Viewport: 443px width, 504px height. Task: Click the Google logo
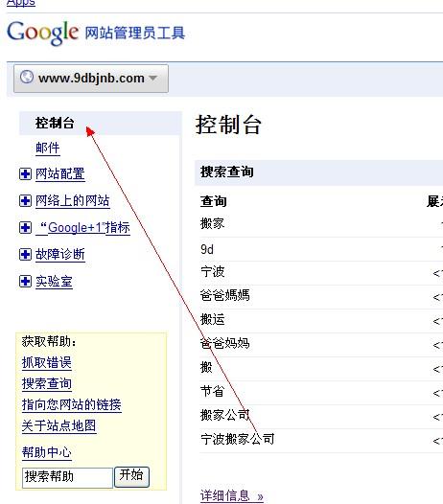(42, 33)
